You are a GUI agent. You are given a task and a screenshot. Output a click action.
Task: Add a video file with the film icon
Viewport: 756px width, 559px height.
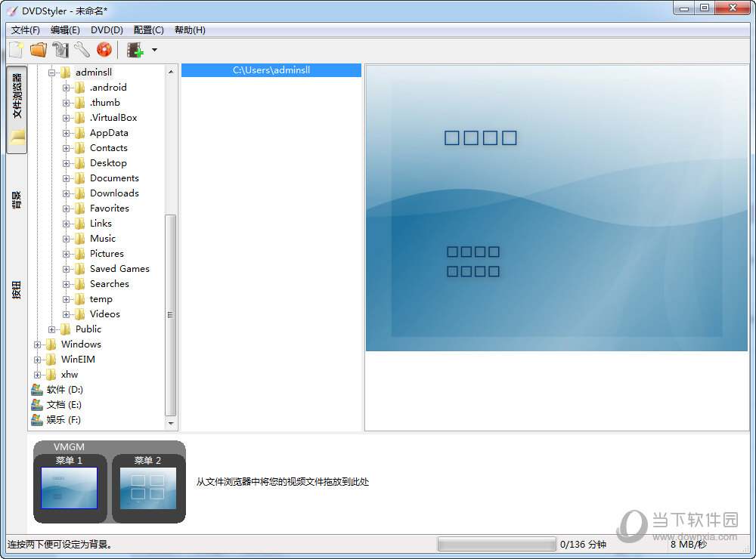[135, 50]
